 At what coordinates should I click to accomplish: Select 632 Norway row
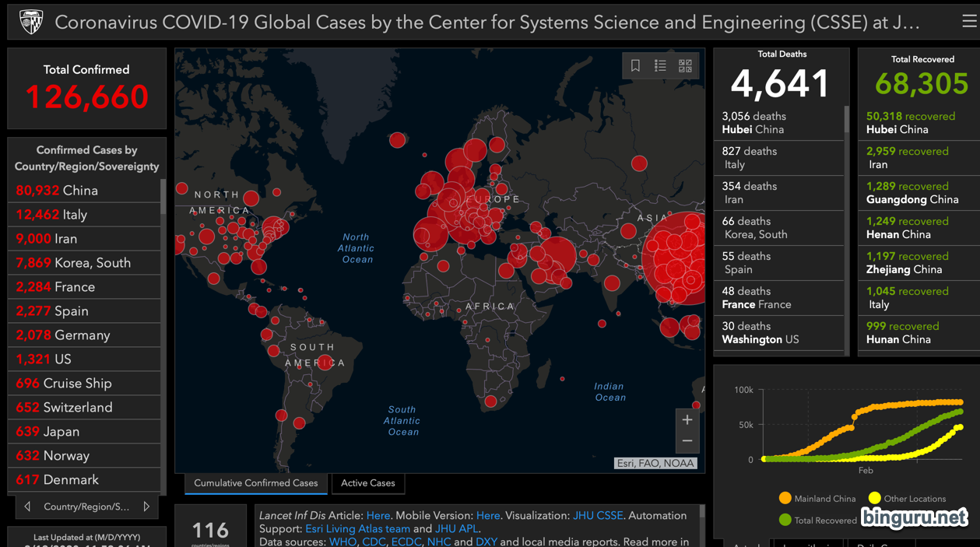pyautogui.click(x=84, y=456)
